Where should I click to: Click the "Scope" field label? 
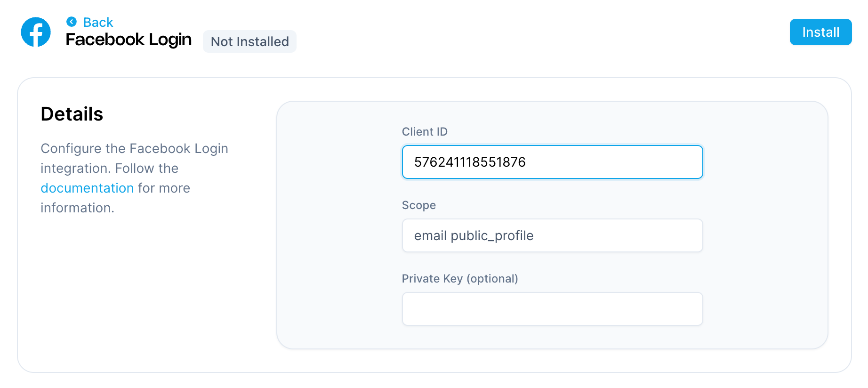[x=419, y=205]
